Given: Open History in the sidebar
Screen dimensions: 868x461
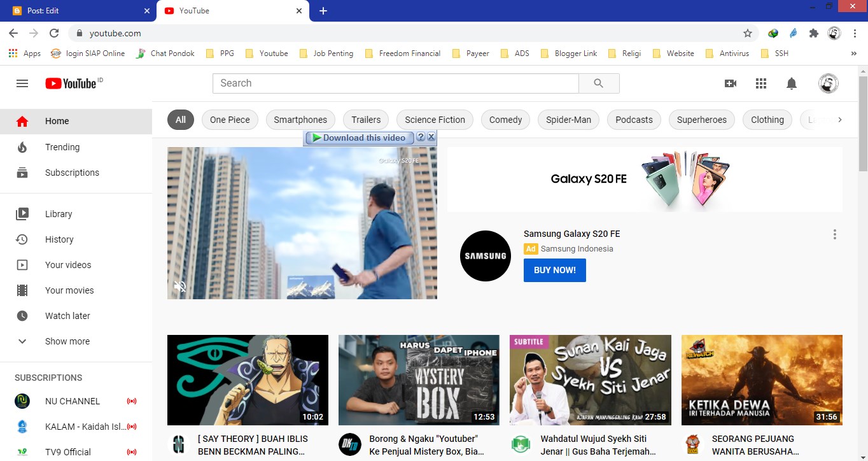Looking at the screenshot, I should coord(76,239).
